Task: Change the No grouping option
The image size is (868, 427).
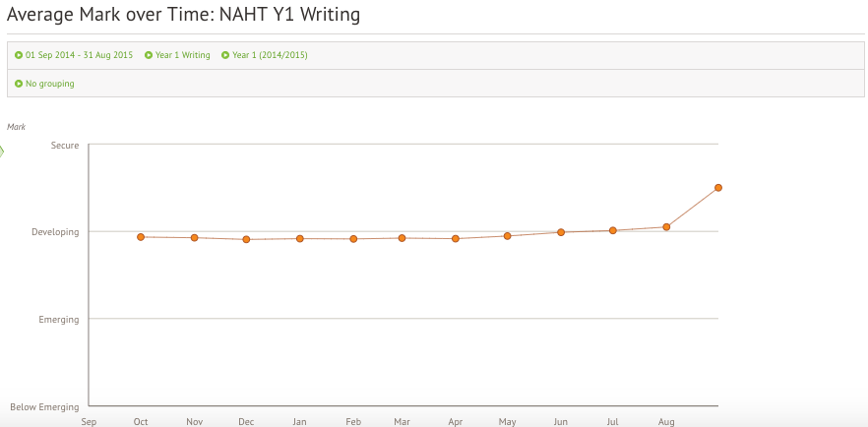Action: [49, 84]
